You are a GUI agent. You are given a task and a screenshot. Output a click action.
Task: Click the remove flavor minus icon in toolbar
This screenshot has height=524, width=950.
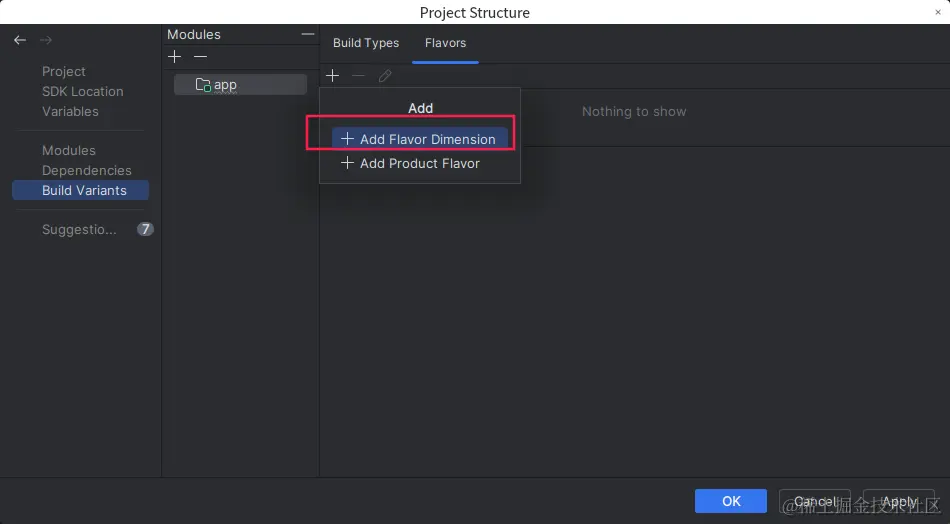[358, 76]
